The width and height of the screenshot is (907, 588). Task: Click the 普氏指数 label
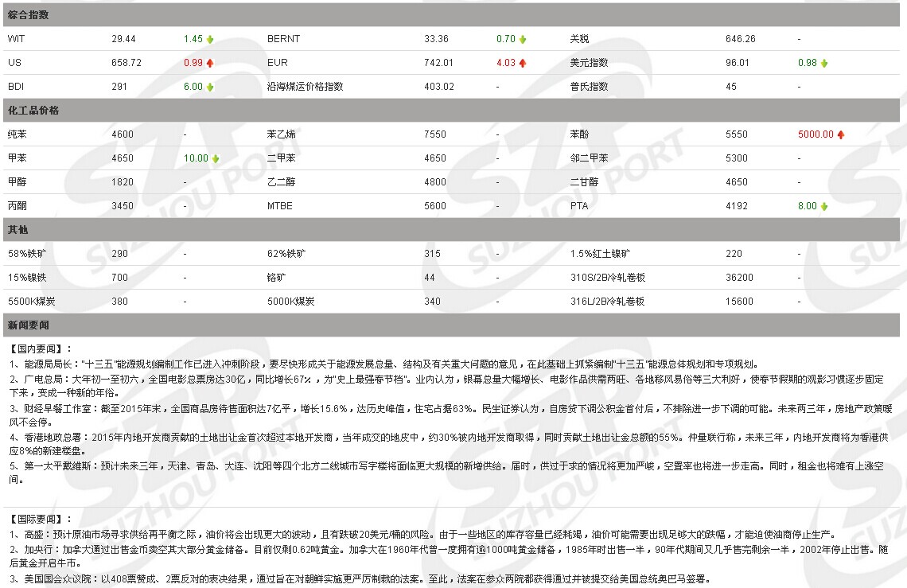point(589,86)
